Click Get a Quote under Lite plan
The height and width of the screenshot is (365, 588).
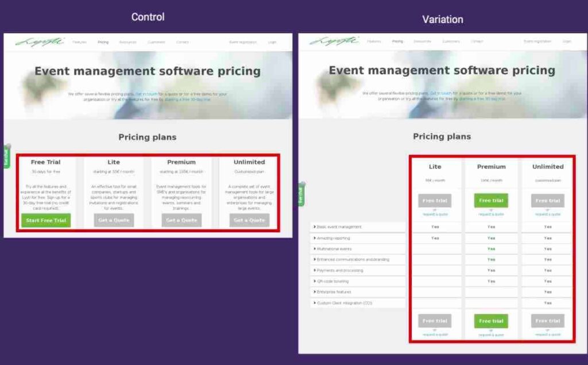pos(114,220)
